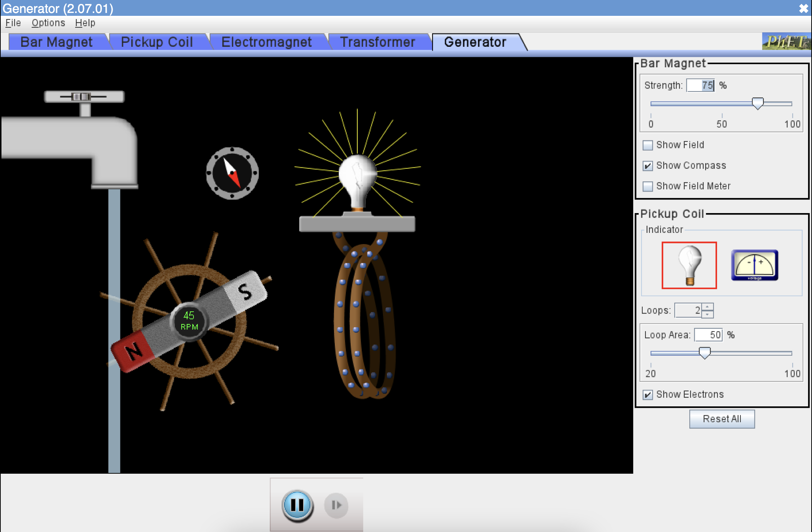This screenshot has width=812, height=532.
Task: Select the light bulb indicator
Action: coord(689,265)
